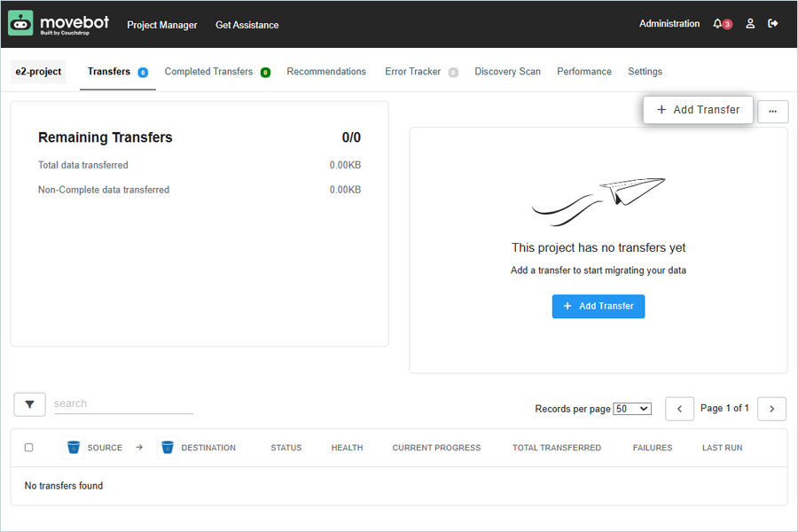Click the search transfers input field

(123, 404)
